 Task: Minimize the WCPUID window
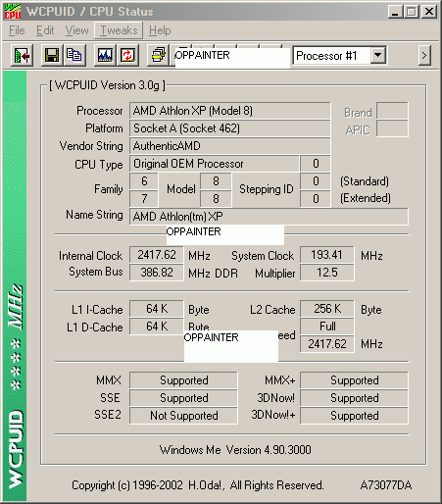coord(395,12)
